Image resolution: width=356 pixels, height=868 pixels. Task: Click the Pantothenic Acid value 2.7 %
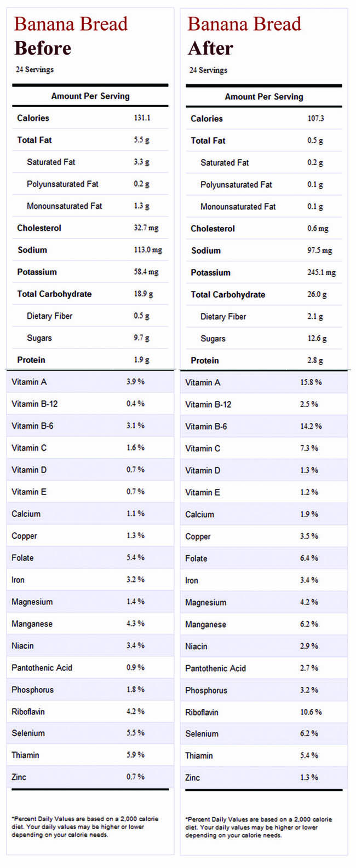click(x=309, y=668)
